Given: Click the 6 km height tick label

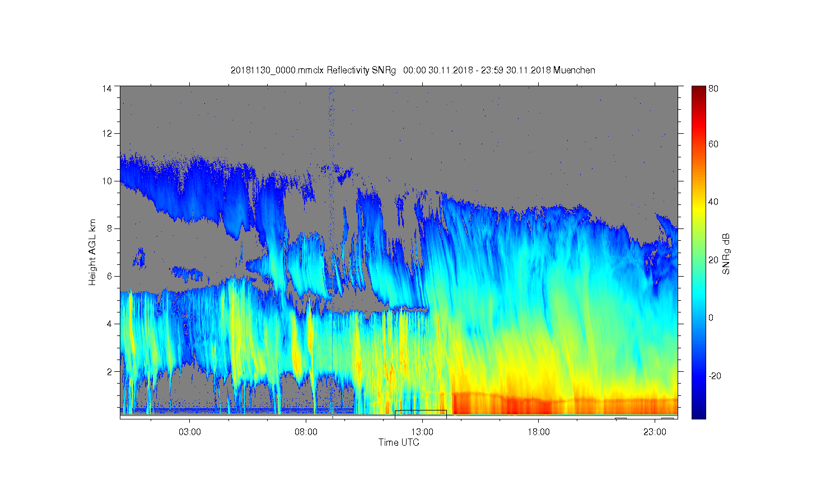Looking at the screenshot, I should point(109,276).
